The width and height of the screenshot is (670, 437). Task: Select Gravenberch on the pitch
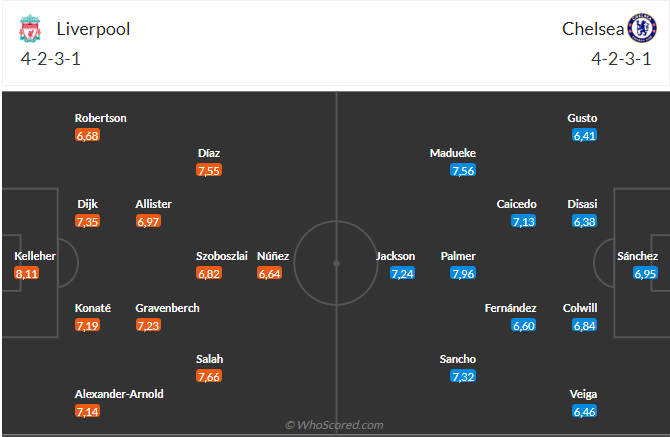tap(167, 308)
